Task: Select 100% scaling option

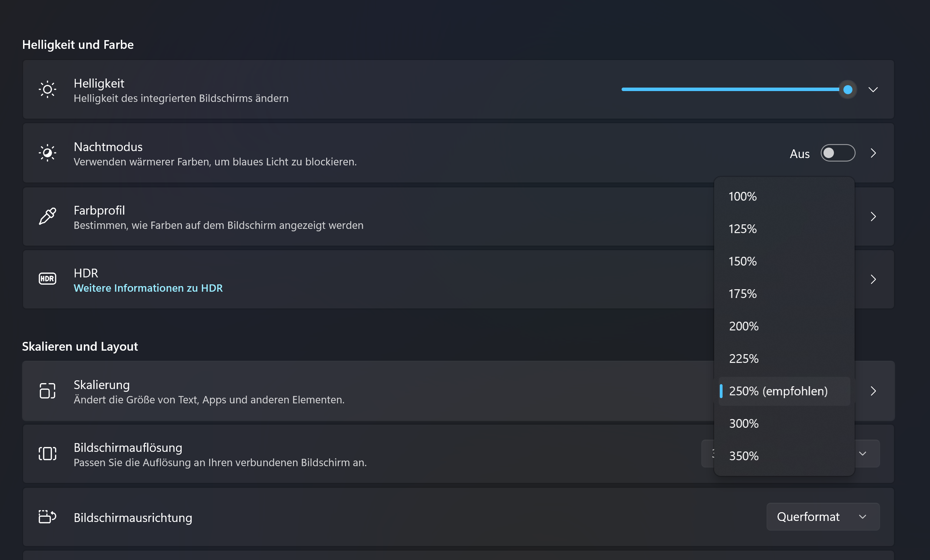Action: pyautogui.click(x=742, y=196)
